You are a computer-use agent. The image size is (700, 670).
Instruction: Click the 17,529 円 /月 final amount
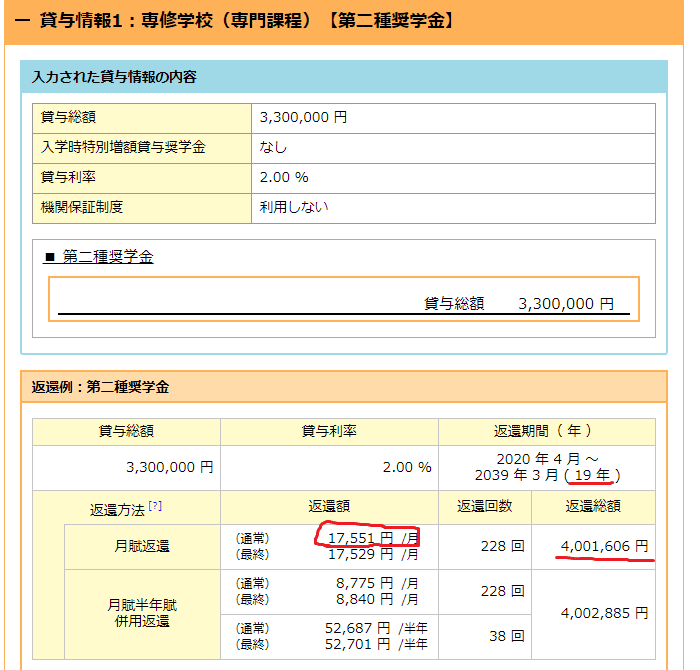pyautogui.click(x=373, y=554)
